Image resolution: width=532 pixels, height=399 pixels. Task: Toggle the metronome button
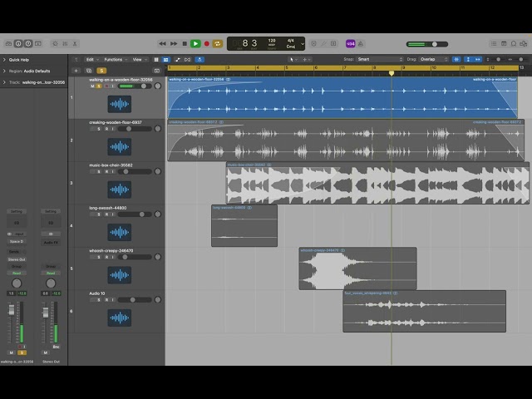point(360,43)
